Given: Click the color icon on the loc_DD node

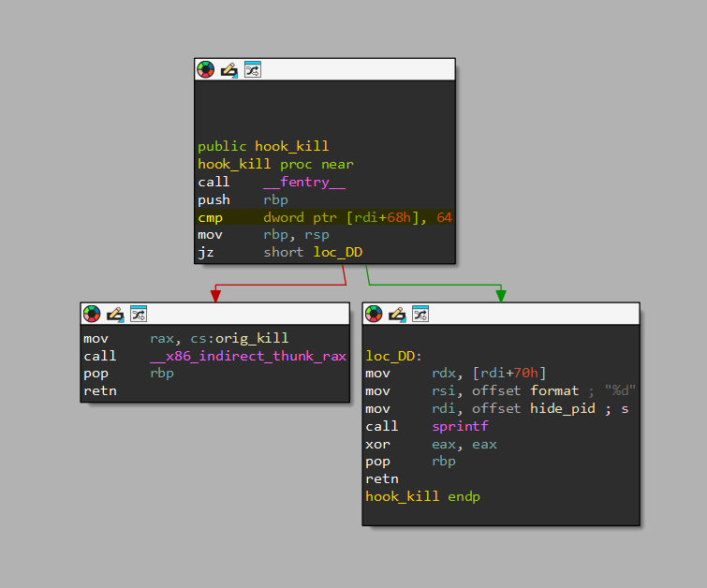Looking at the screenshot, I should pyautogui.click(x=374, y=314).
